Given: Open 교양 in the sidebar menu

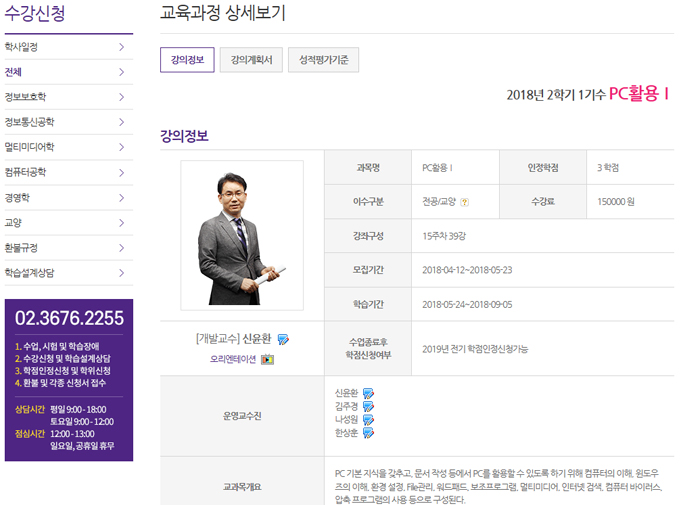Looking at the screenshot, I should [14, 222].
